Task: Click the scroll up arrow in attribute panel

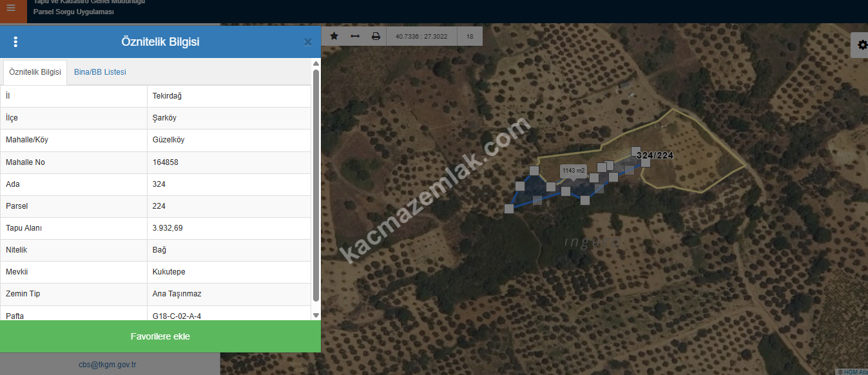Action: point(316,64)
